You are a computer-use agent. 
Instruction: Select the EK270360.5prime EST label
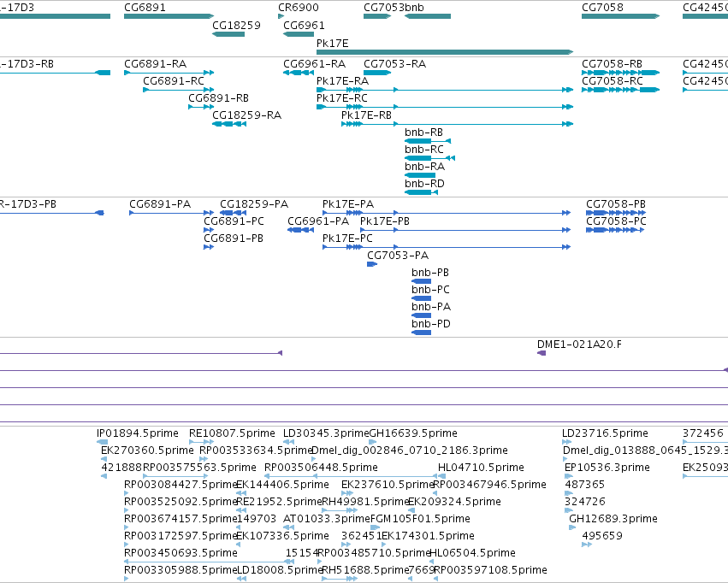148,450
